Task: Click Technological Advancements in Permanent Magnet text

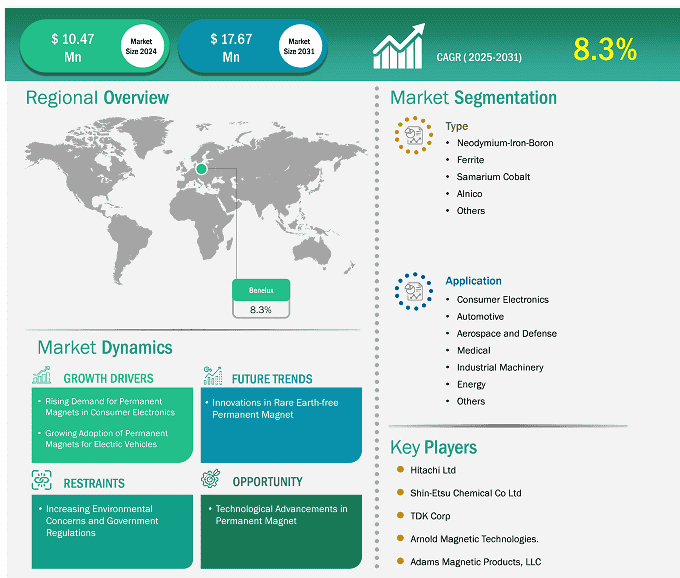Action: [281, 515]
